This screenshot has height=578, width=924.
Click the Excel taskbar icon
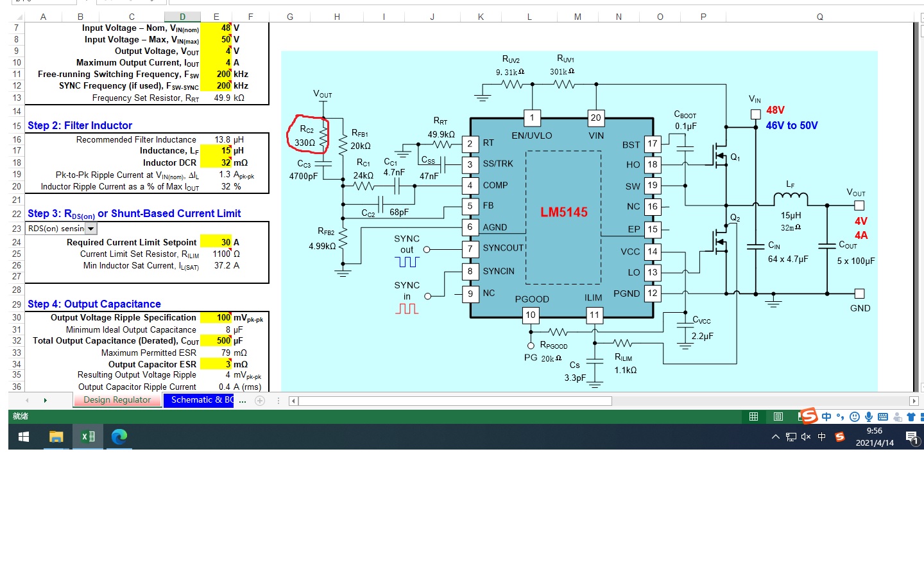click(x=88, y=437)
